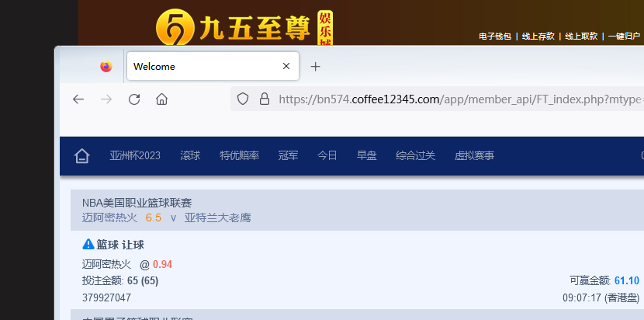Click the tracking protection shield icon

[x=243, y=99]
